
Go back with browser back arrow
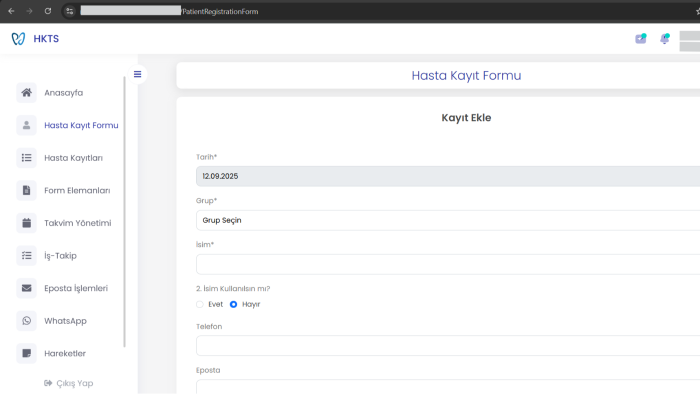[x=12, y=11]
